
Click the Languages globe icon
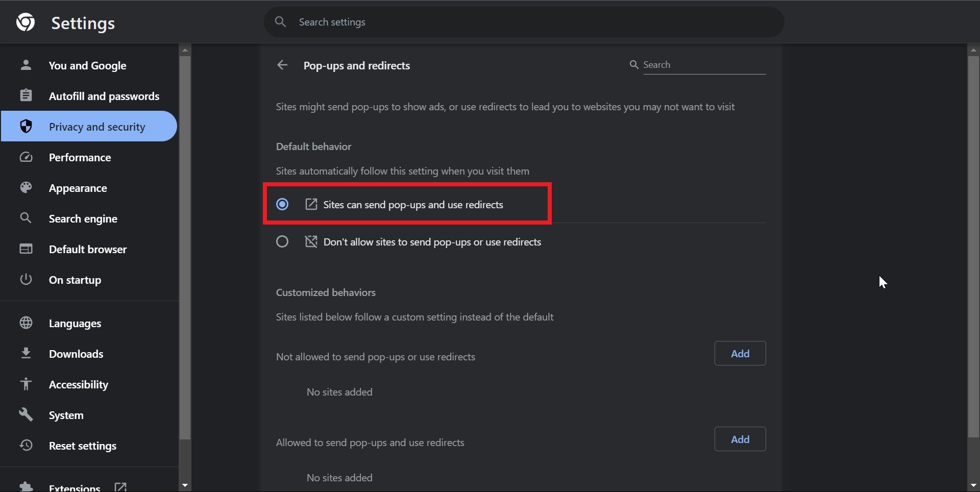[x=26, y=323]
